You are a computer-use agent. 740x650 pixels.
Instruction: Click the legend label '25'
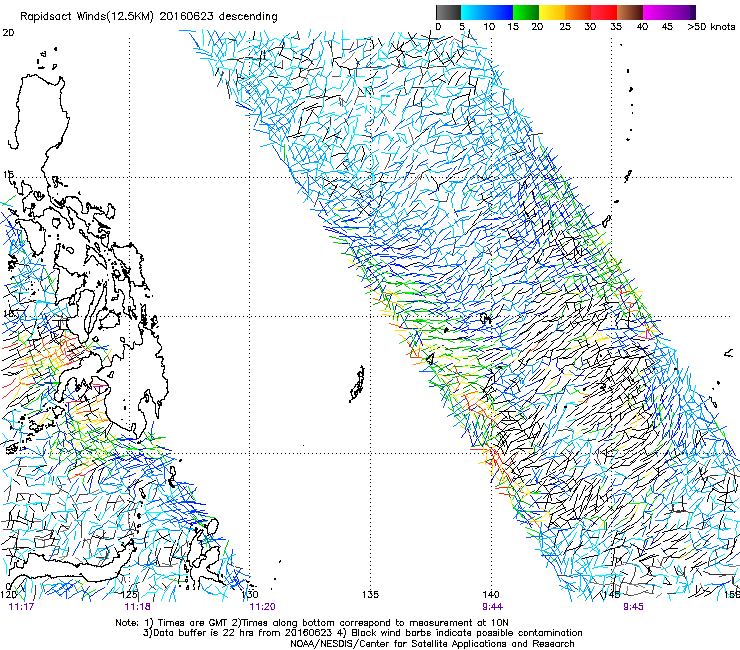tap(565, 27)
